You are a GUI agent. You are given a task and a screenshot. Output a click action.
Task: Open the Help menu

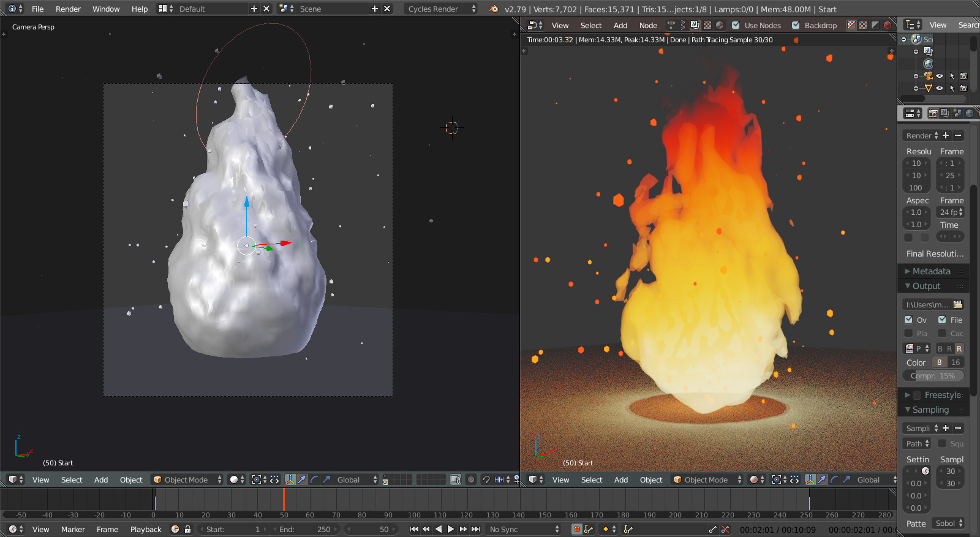pyautogui.click(x=140, y=9)
